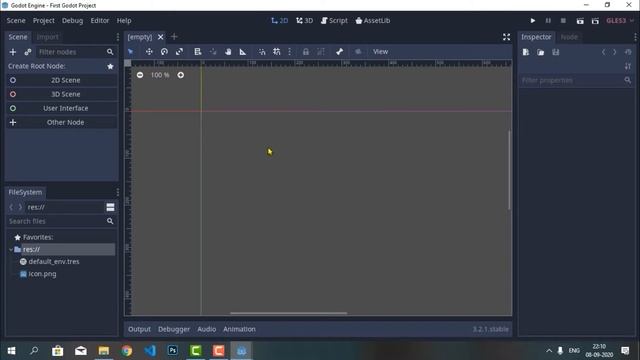Play a custom scene
The image size is (640, 360).
coord(595,20)
